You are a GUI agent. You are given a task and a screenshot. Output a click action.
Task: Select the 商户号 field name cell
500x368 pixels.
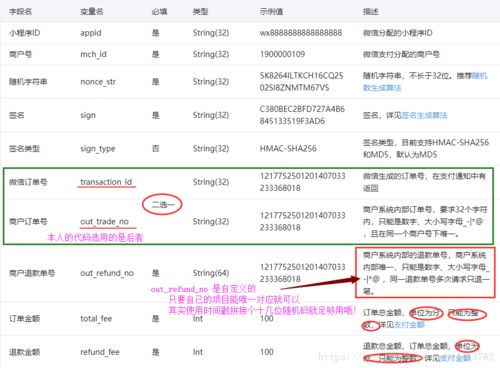click(21, 54)
